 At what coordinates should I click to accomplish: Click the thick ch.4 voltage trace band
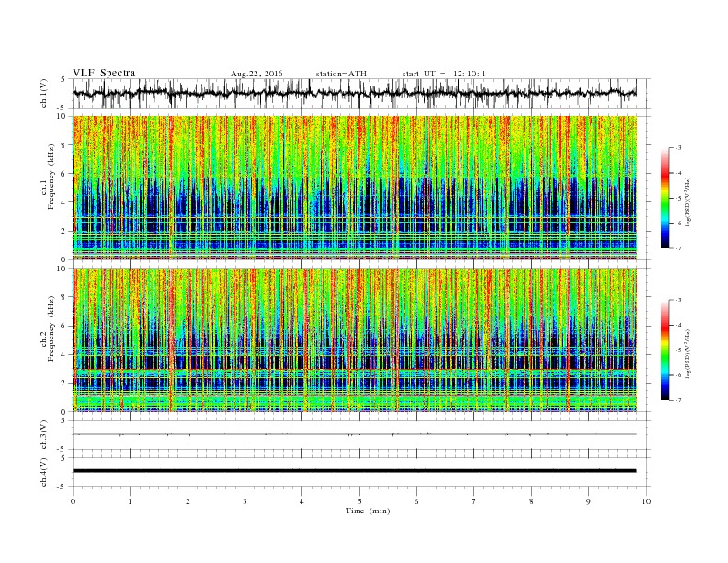pos(355,471)
